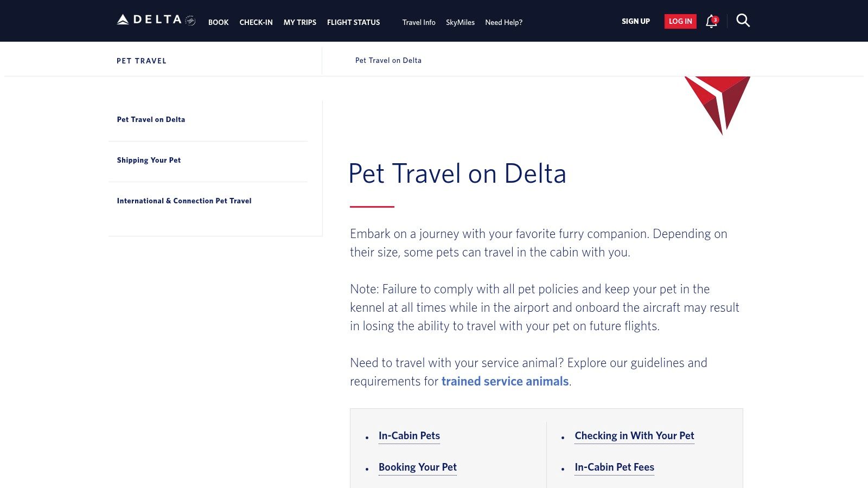Screen dimensions: 868x488
Task: Open Booking Your Pet
Action: (x=418, y=467)
